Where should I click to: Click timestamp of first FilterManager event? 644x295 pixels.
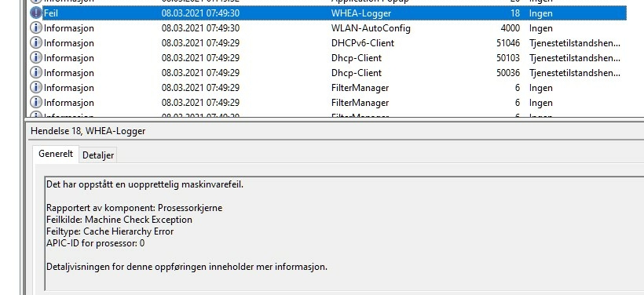pyautogui.click(x=200, y=87)
